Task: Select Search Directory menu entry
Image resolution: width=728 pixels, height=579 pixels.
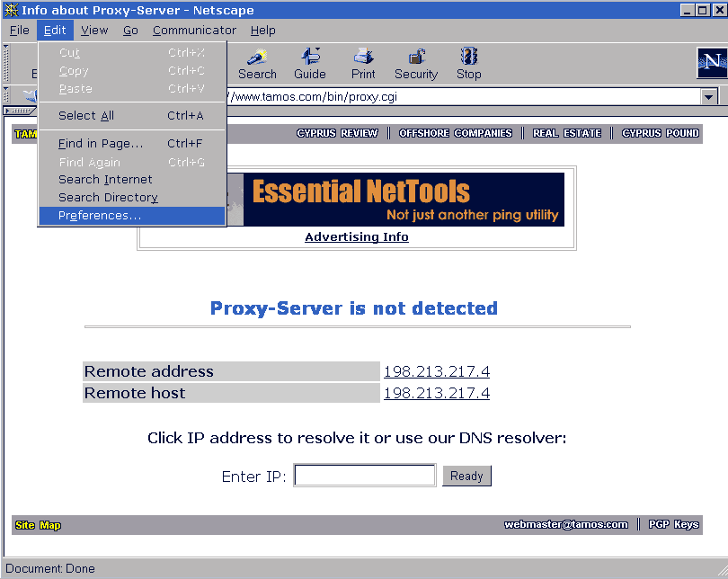Action: [x=132, y=197]
